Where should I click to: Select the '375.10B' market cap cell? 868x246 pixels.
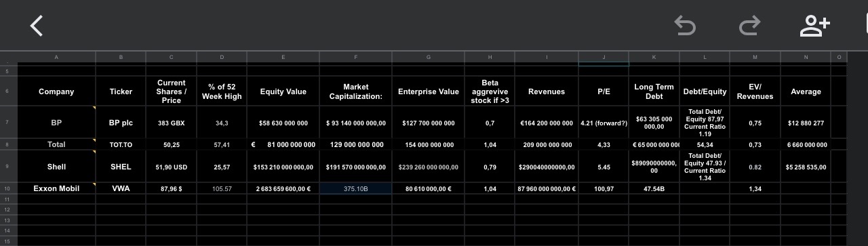click(x=356, y=189)
